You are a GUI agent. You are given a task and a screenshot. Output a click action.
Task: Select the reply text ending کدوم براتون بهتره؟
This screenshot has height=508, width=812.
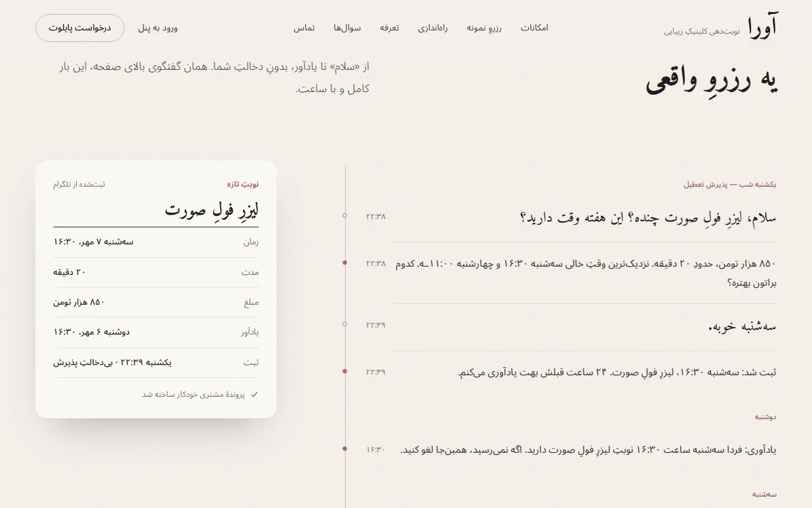click(586, 273)
